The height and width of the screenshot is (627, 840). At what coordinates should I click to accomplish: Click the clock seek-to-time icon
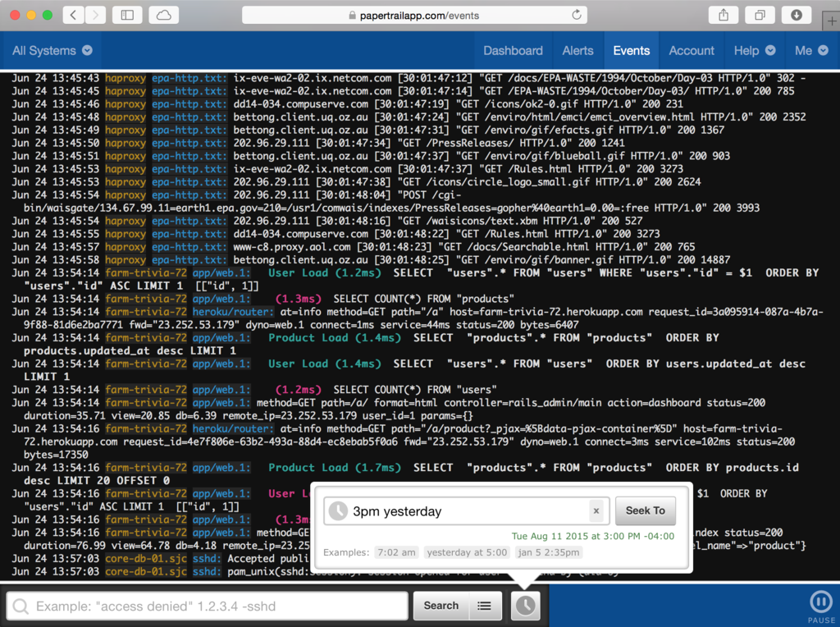click(525, 606)
